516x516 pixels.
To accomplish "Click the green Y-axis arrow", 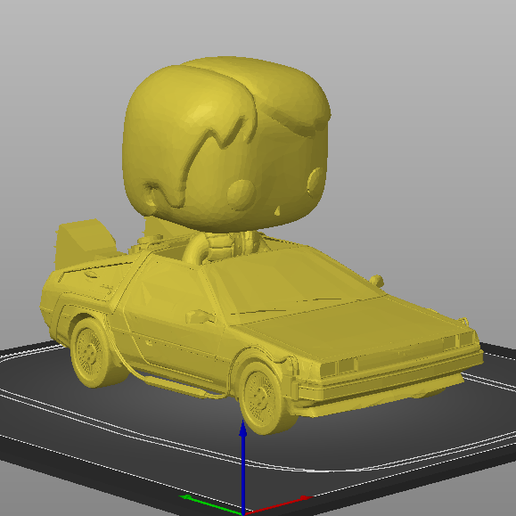I will (x=212, y=505).
